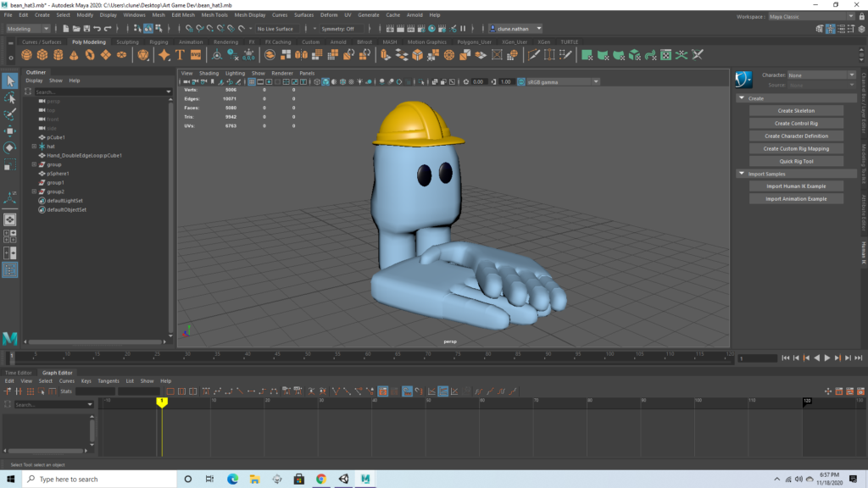Expand the hat node in Outliner
Image resolution: width=868 pixels, height=488 pixels.
pos(34,147)
